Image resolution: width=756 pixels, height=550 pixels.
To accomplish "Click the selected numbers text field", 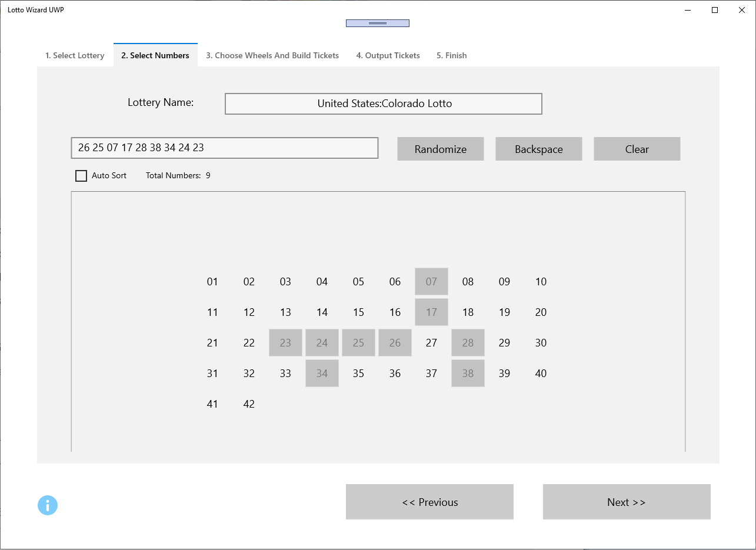I will [224, 148].
